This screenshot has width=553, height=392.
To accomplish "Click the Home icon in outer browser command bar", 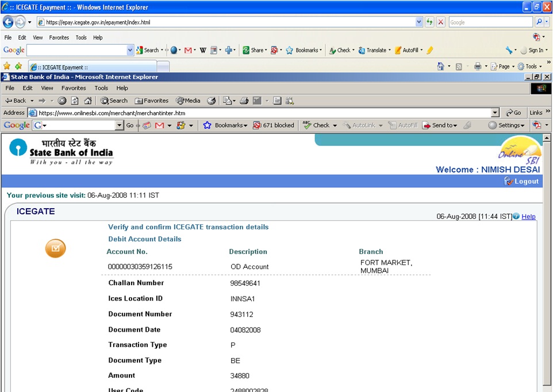I will click(x=441, y=66).
